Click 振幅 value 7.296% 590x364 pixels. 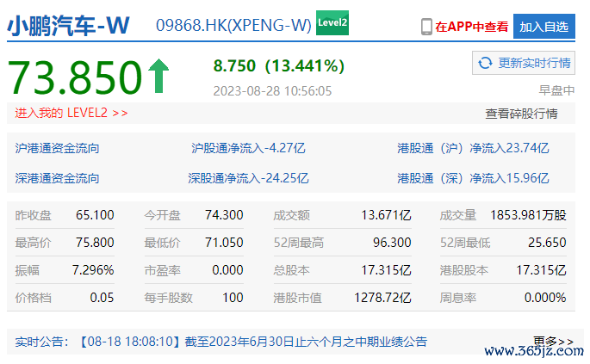coord(93,270)
